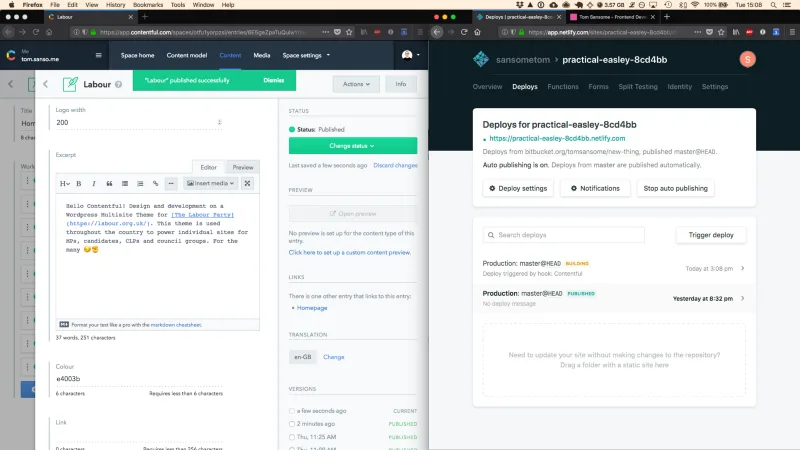Dismiss the published successfully notification

click(x=273, y=81)
